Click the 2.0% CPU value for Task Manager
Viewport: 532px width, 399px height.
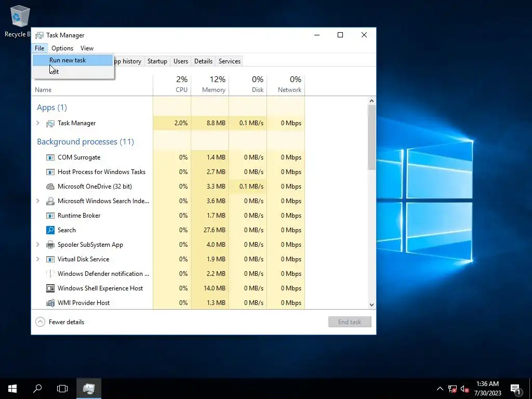point(172,123)
